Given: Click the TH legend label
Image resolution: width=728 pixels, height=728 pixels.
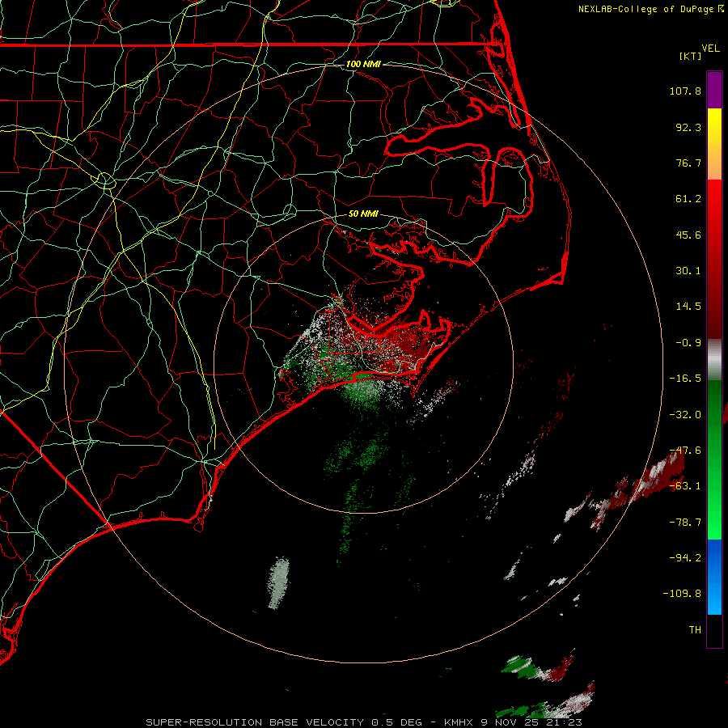Looking at the screenshot, I should point(695,630).
